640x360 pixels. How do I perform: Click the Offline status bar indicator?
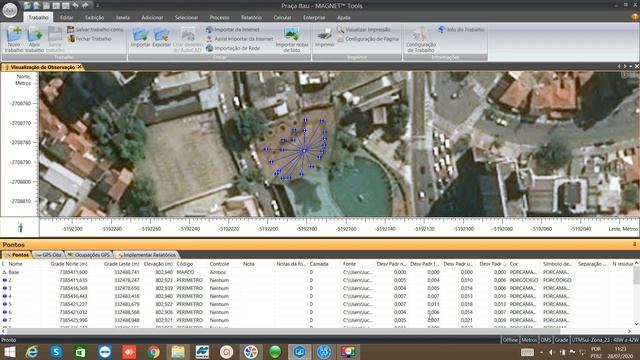pyautogui.click(x=510, y=340)
